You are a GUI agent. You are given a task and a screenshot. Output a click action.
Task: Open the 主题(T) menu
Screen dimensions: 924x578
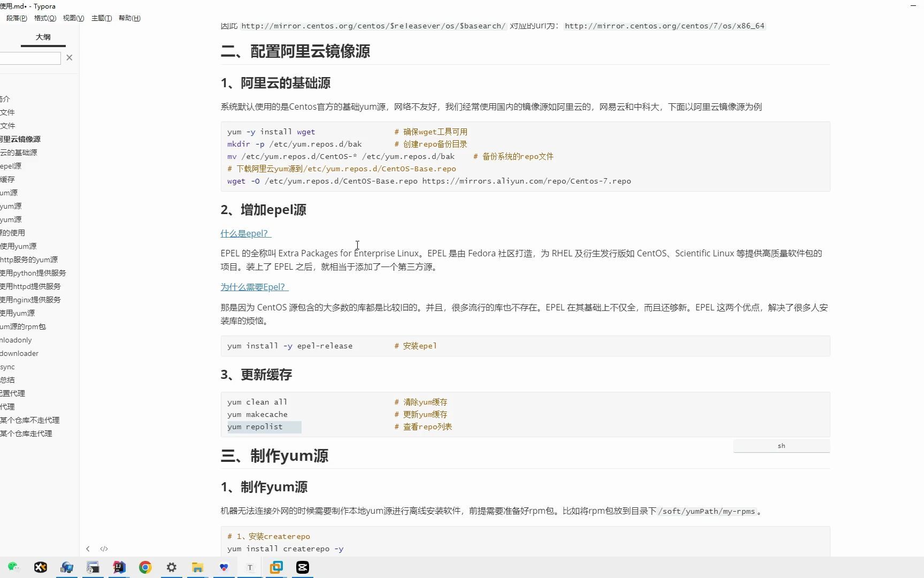point(102,18)
